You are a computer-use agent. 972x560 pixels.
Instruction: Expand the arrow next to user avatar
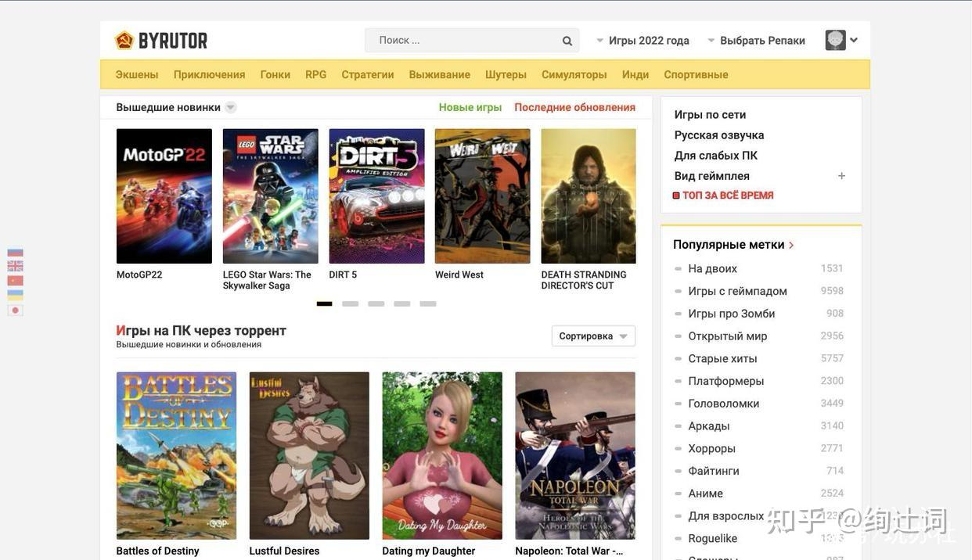(854, 40)
